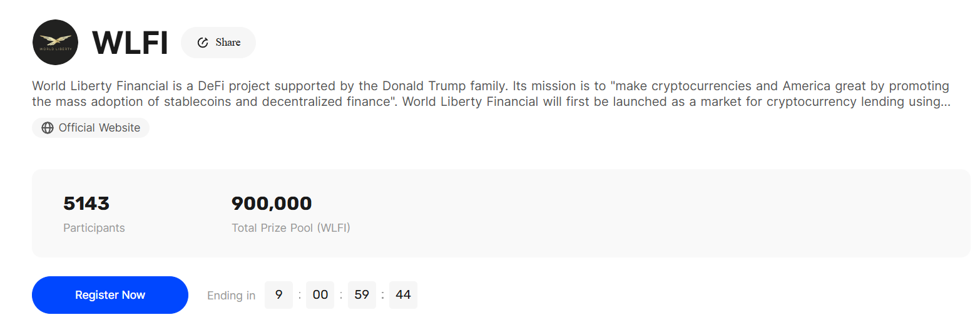
Task: Click the countdown days box showing 9
Action: point(278,295)
